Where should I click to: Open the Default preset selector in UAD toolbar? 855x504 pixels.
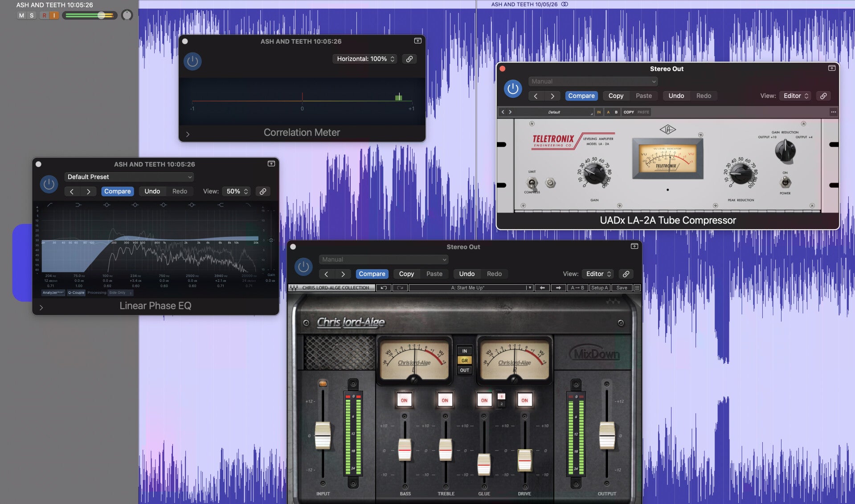(554, 112)
